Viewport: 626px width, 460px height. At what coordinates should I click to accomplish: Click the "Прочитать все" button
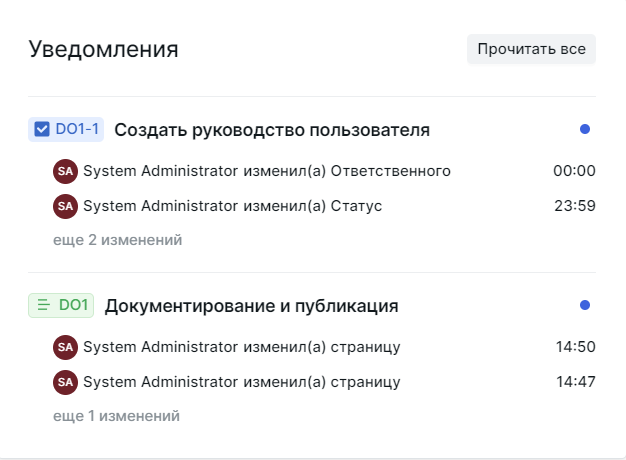point(531,49)
